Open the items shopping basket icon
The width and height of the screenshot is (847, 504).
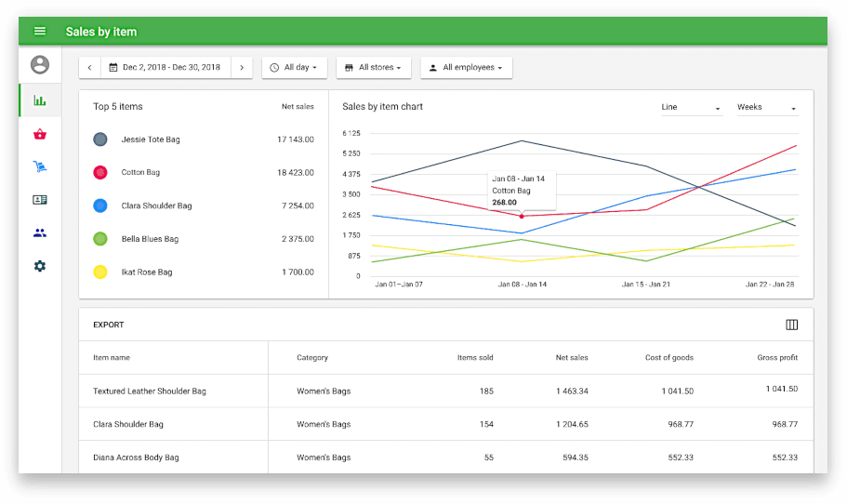point(40,134)
